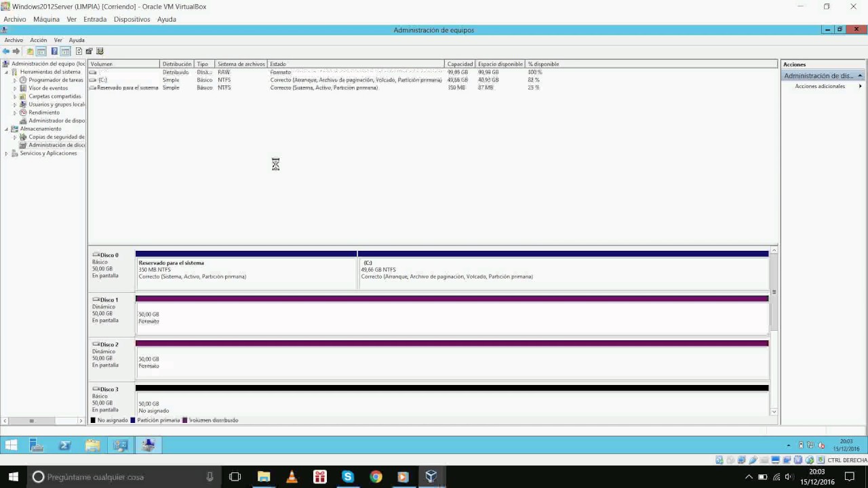
Task: Click the Estado column header
Action: pyautogui.click(x=356, y=64)
